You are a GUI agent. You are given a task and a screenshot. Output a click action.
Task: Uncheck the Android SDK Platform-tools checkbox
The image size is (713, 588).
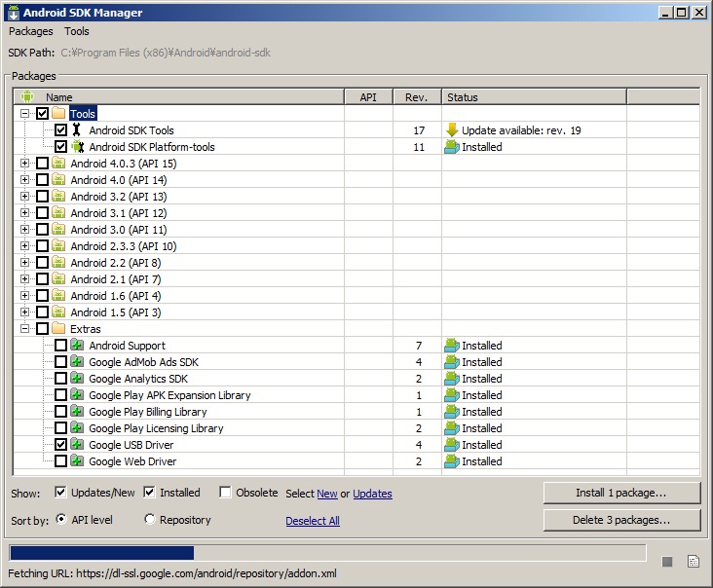click(61, 147)
